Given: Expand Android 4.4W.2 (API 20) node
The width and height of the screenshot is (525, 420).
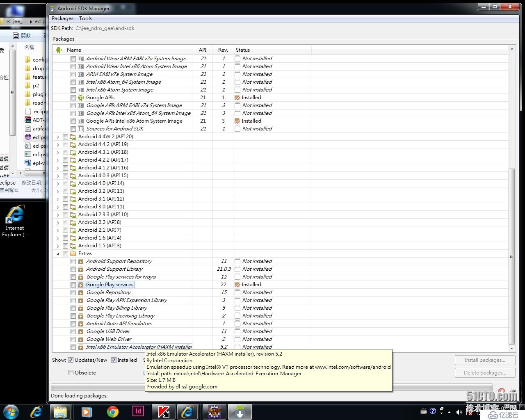Looking at the screenshot, I should [x=58, y=137].
